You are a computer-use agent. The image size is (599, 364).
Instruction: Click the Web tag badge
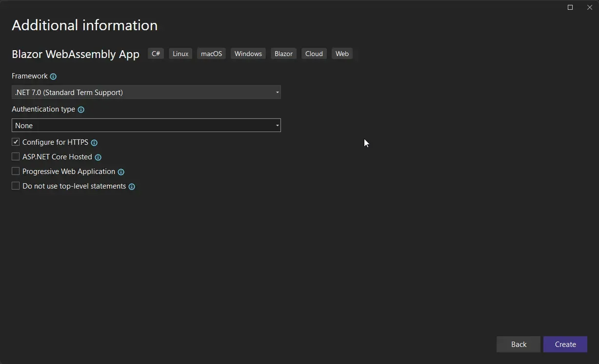coord(342,54)
